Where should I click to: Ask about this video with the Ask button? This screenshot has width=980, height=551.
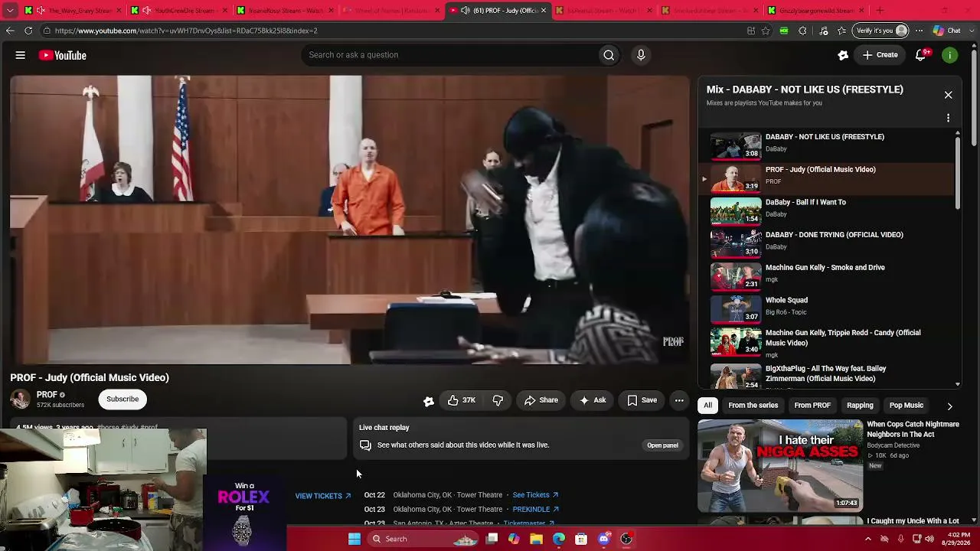[593, 400]
